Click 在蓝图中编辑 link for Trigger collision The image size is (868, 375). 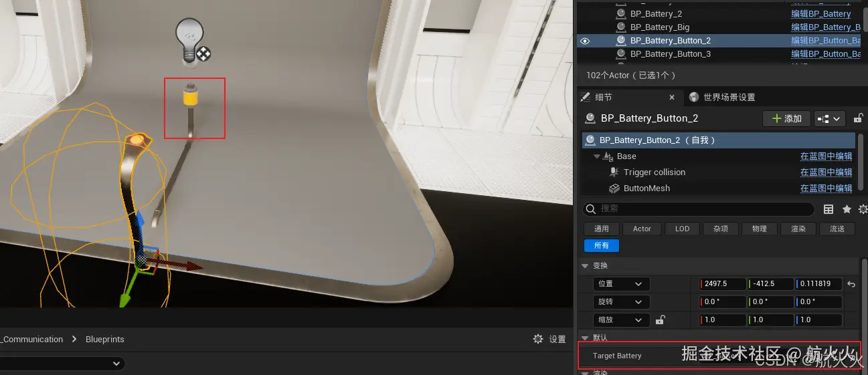827,172
